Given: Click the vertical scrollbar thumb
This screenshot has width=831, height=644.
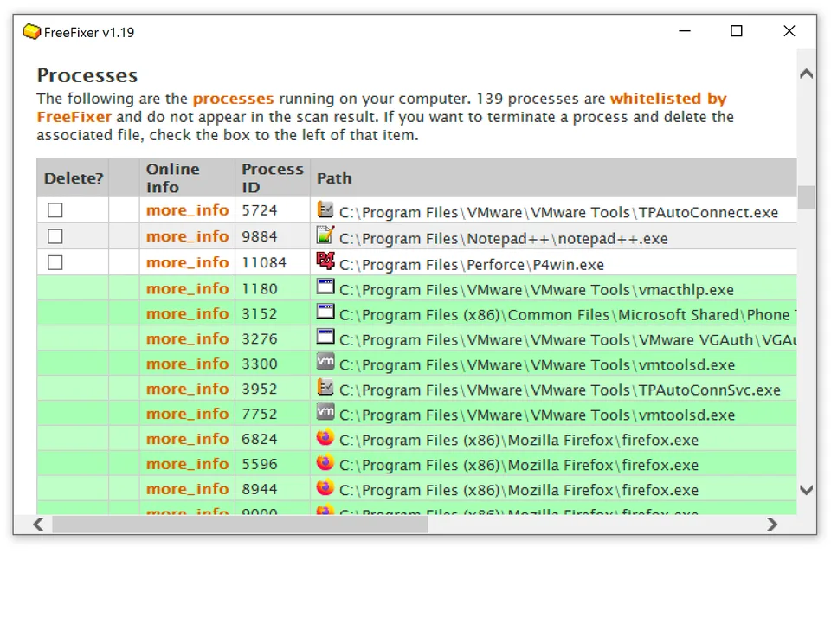Looking at the screenshot, I should point(806,197).
